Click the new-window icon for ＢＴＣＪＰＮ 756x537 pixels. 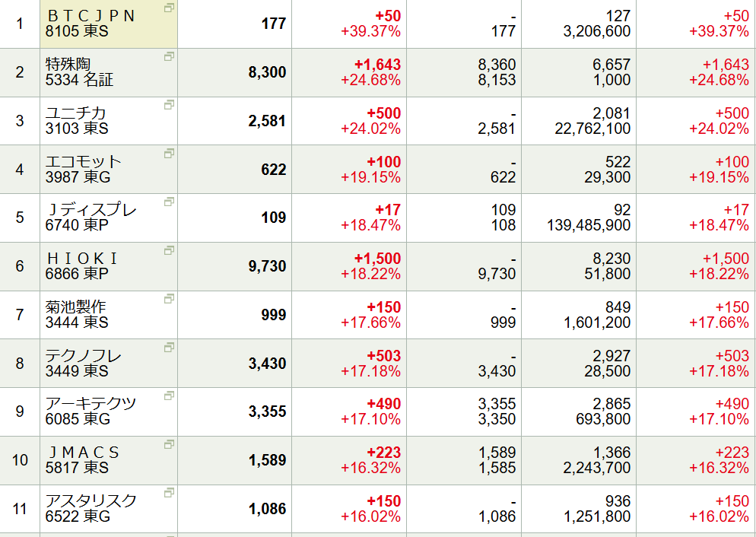(x=169, y=8)
